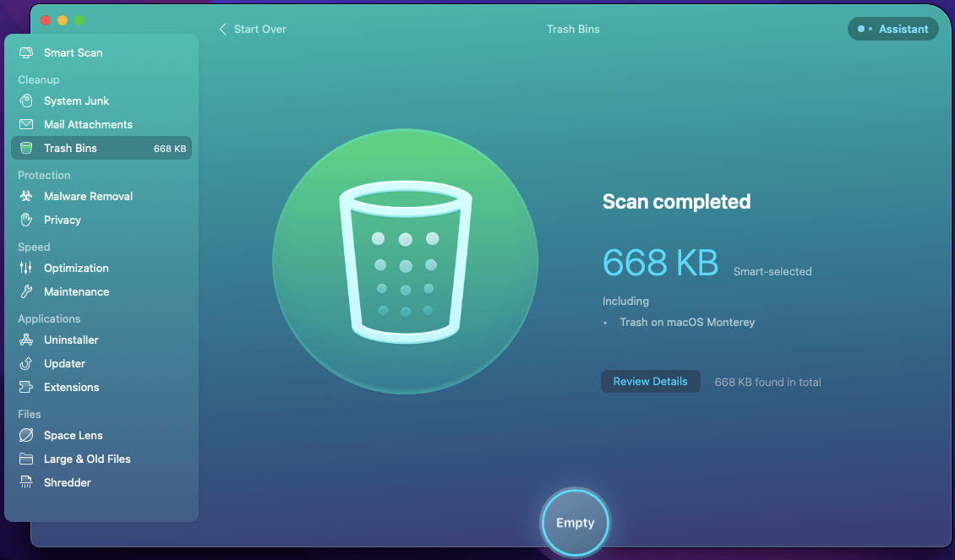Open the Large & Old Files section
The height and width of the screenshot is (560, 955).
(86, 459)
